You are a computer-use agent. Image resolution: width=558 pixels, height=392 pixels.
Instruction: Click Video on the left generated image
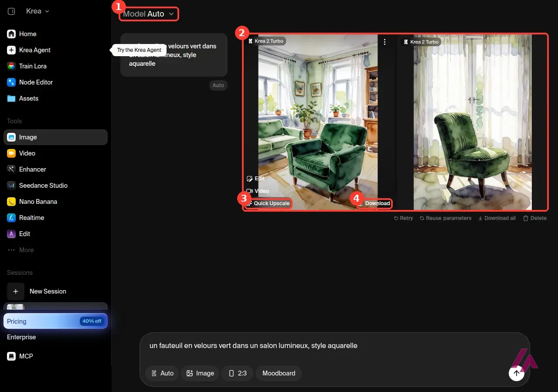click(x=257, y=191)
